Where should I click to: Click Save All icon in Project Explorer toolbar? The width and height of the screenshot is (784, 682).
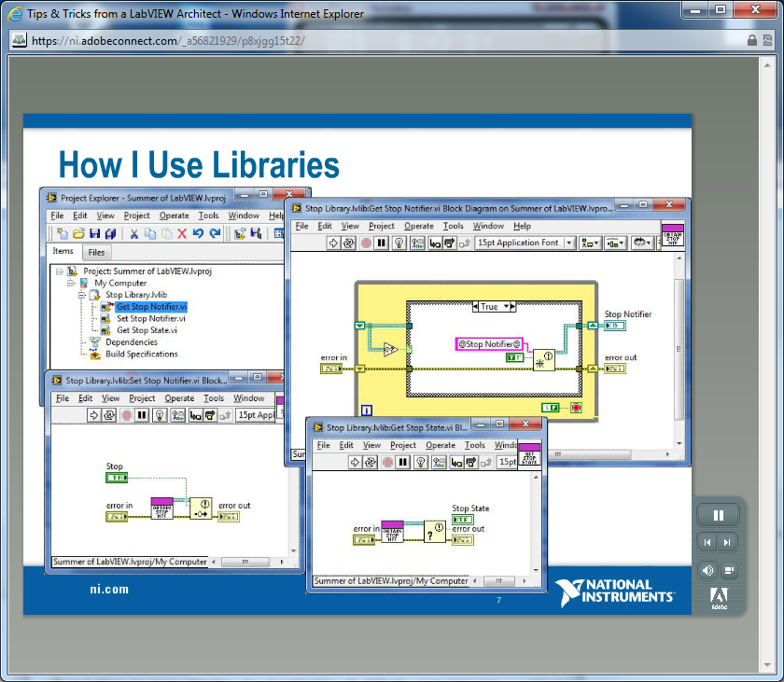coord(110,233)
